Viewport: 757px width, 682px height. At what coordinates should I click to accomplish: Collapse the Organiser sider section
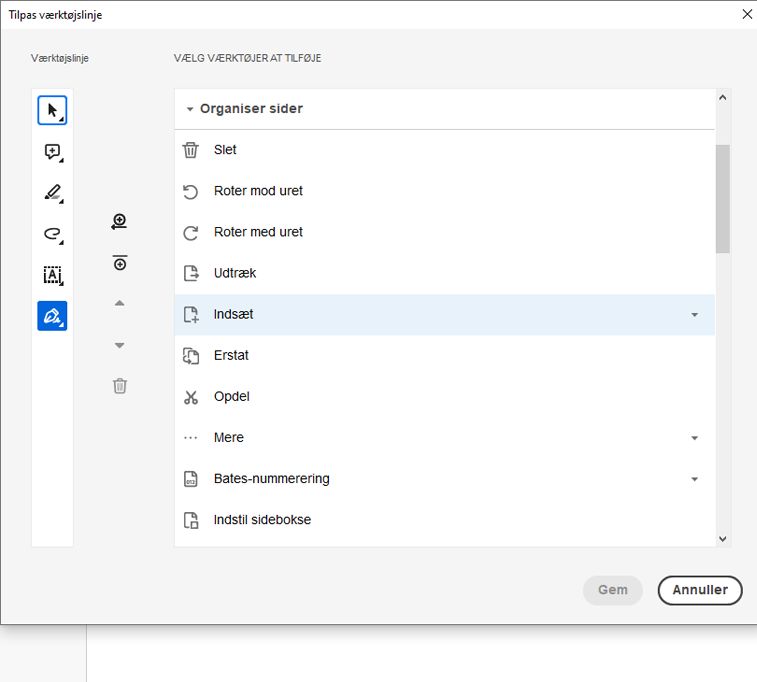[x=190, y=109]
